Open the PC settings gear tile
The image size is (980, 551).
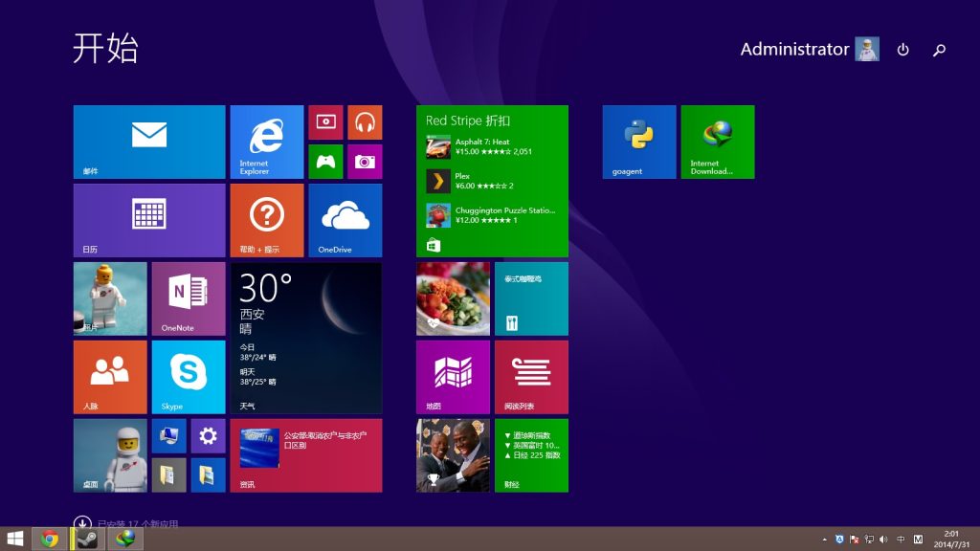click(x=208, y=436)
